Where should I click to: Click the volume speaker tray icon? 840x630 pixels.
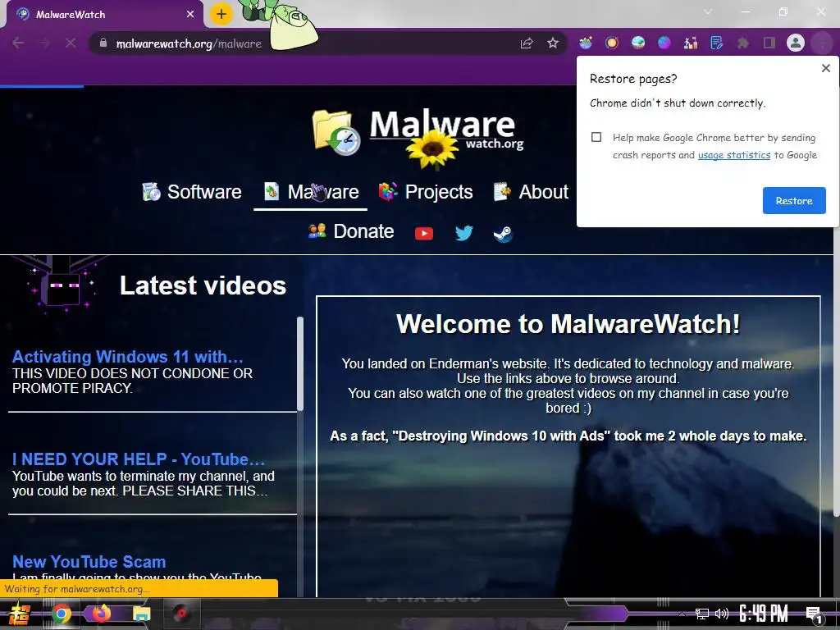click(722, 614)
